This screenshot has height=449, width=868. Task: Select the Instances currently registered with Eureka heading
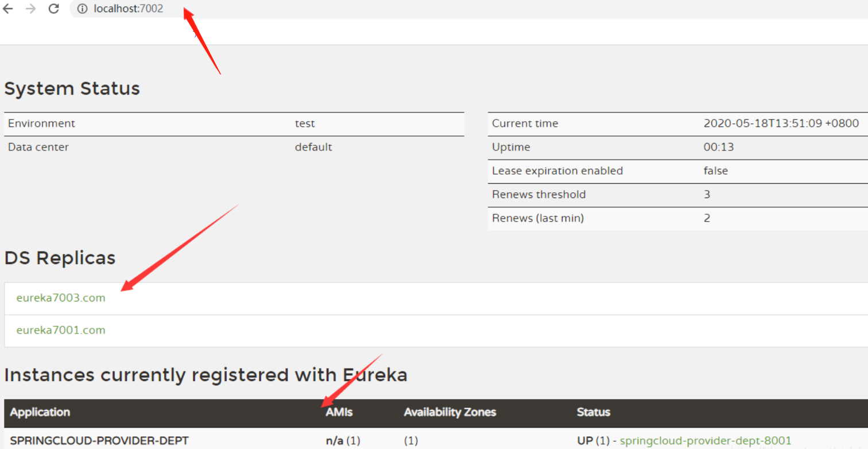click(206, 375)
